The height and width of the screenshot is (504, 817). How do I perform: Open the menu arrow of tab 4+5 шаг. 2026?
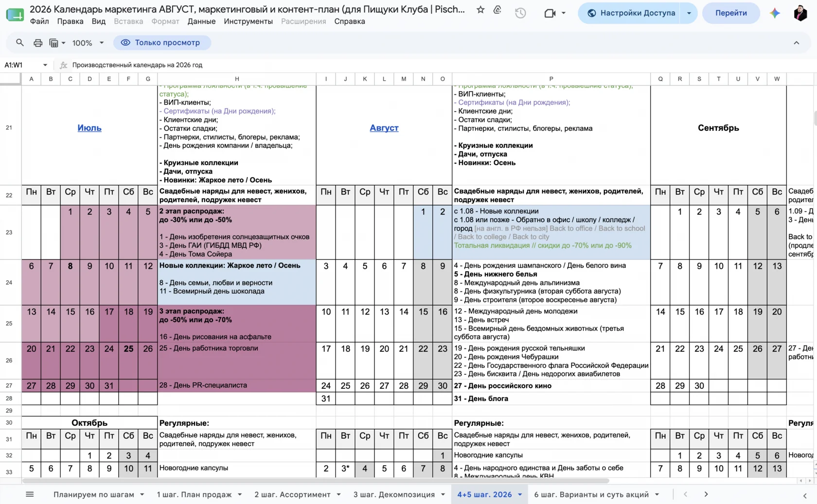point(520,494)
